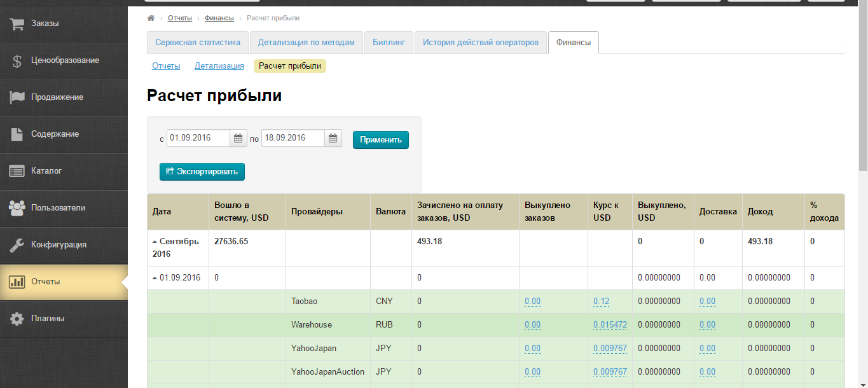
Task: Click the start date field 01.09.2016
Action: pyautogui.click(x=198, y=138)
